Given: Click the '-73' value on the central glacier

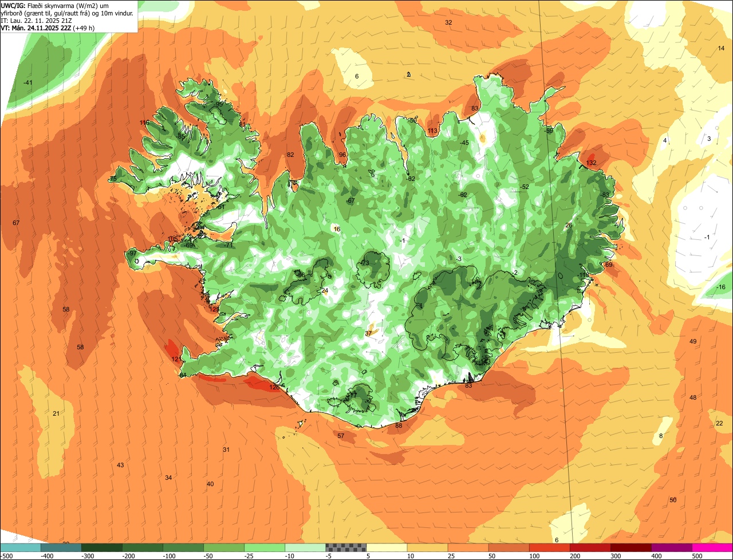Looking at the screenshot, I should (365, 263).
